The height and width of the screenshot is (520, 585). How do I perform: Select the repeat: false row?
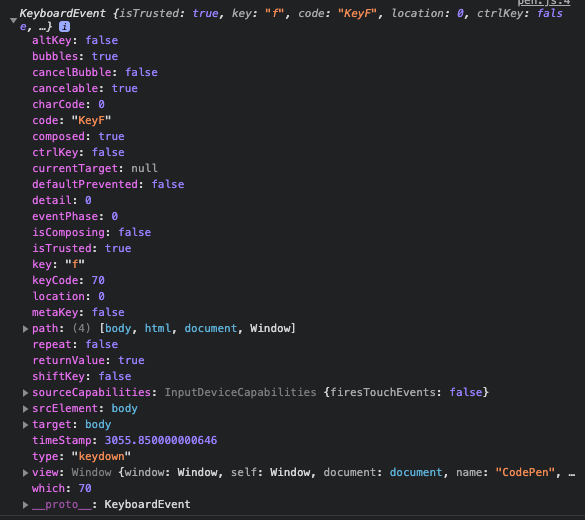tap(75, 345)
